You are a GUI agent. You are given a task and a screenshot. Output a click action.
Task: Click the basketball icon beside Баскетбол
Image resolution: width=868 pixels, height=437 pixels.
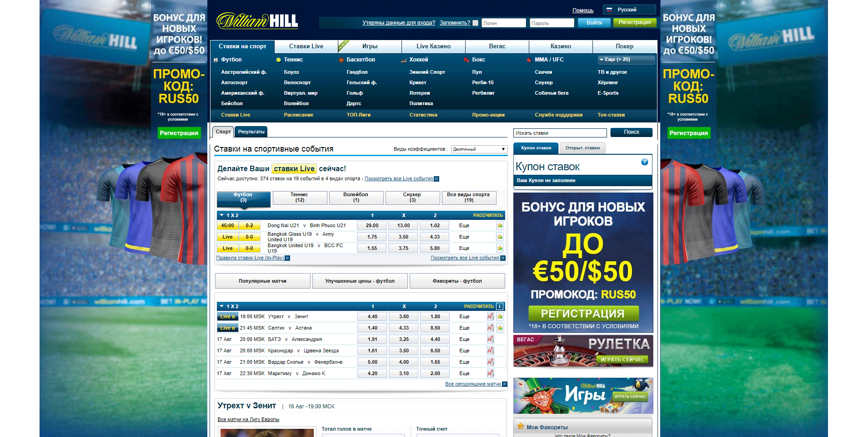point(341,60)
